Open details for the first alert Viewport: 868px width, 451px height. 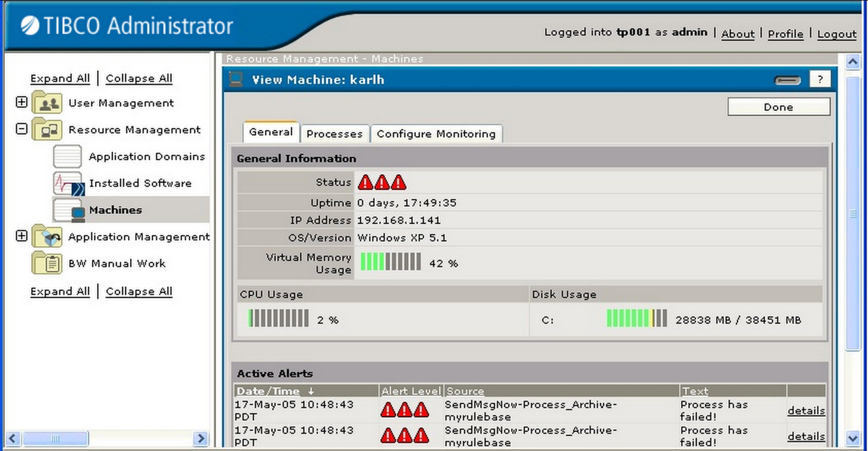tap(806, 411)
